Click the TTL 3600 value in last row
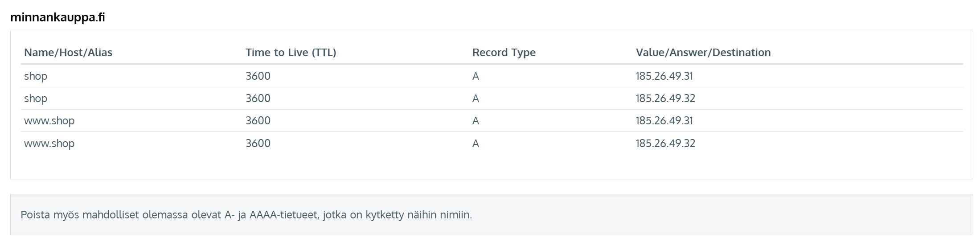The height and width of the screenshot is (246, 980). pyautogui.click(x=258, y=143)
